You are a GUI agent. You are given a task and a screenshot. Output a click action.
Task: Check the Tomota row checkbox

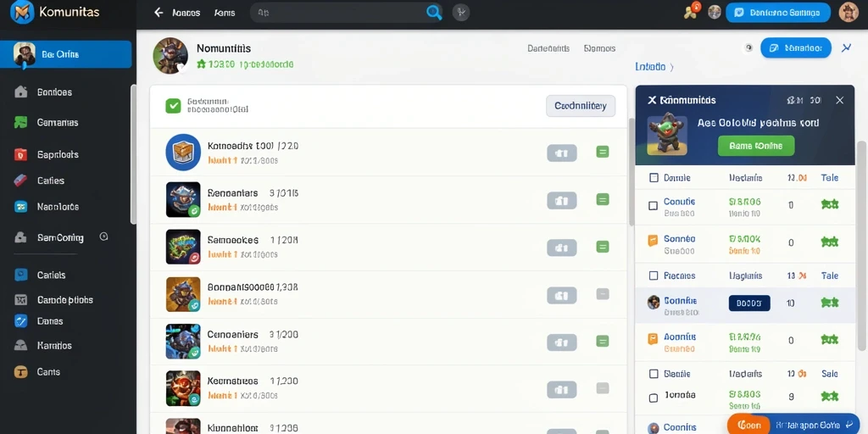pyautogui.click(x=654, y=398)
